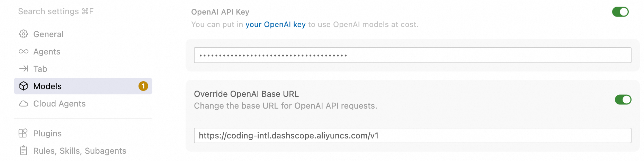
Task: Click the Plugins blocks icon
Action: click(23, 133)
